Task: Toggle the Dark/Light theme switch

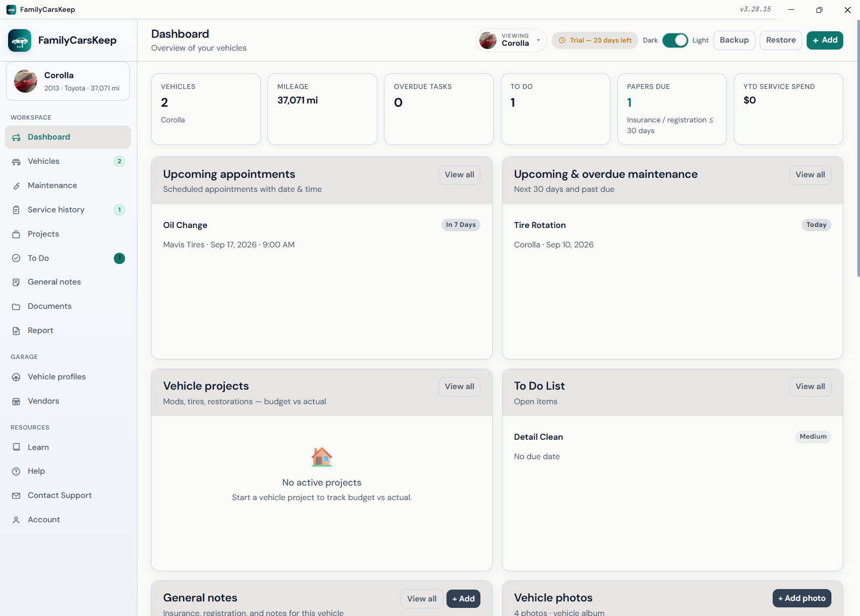Action: 675,40
